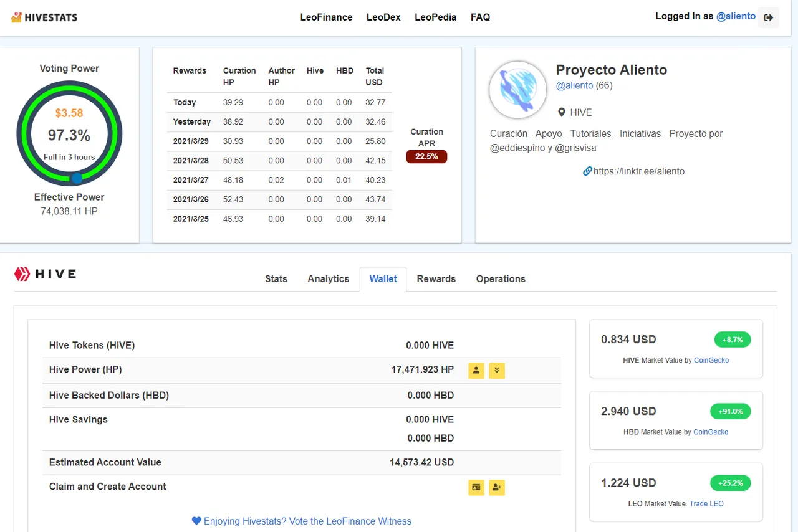Click the 2021/3/27 row label
Viewport: 798px width, 532px height.
191,180
